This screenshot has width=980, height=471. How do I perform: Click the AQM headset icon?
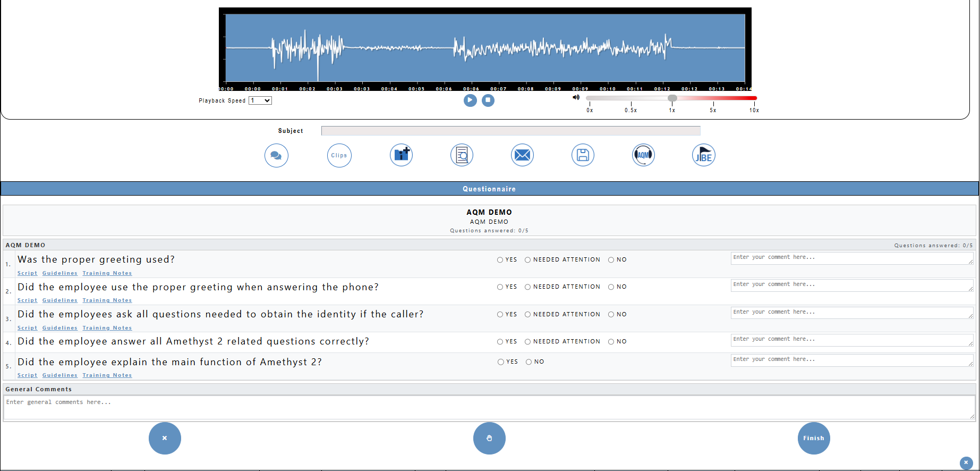[643, 155]
